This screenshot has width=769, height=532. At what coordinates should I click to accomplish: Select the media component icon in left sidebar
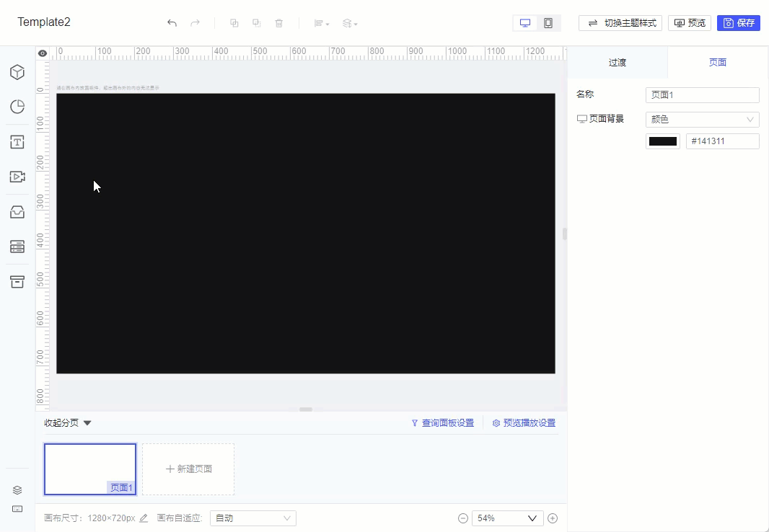pos(17,177)
